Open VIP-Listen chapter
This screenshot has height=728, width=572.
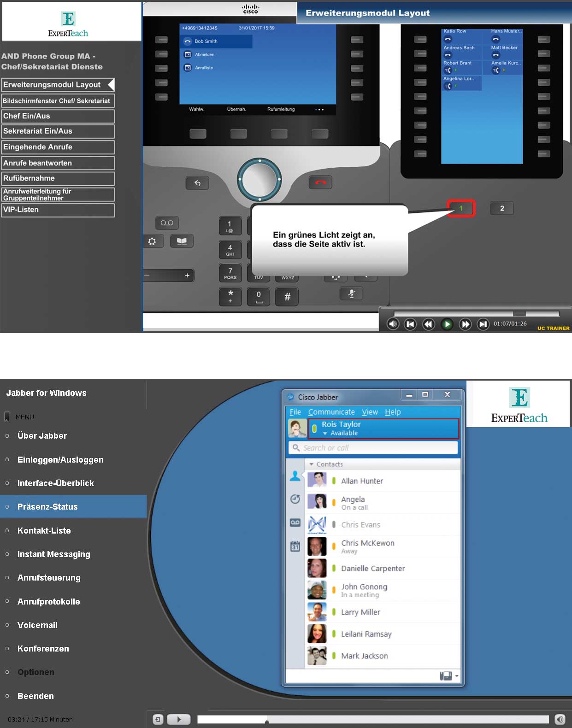tap(58, 210)
